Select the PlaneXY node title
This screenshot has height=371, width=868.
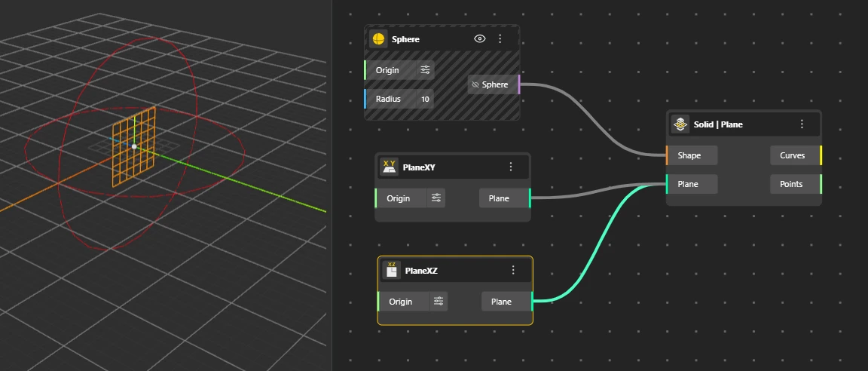419,167
